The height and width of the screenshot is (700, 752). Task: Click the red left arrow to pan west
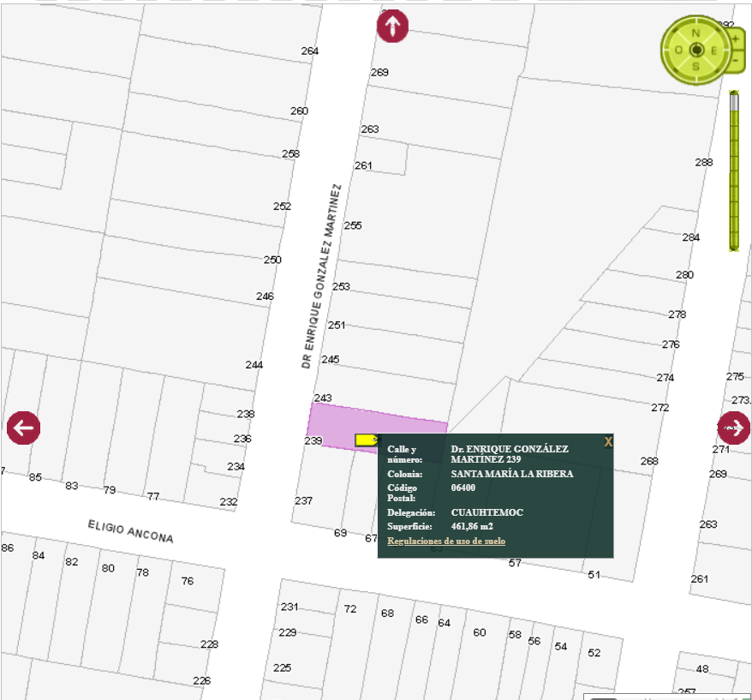23,428
